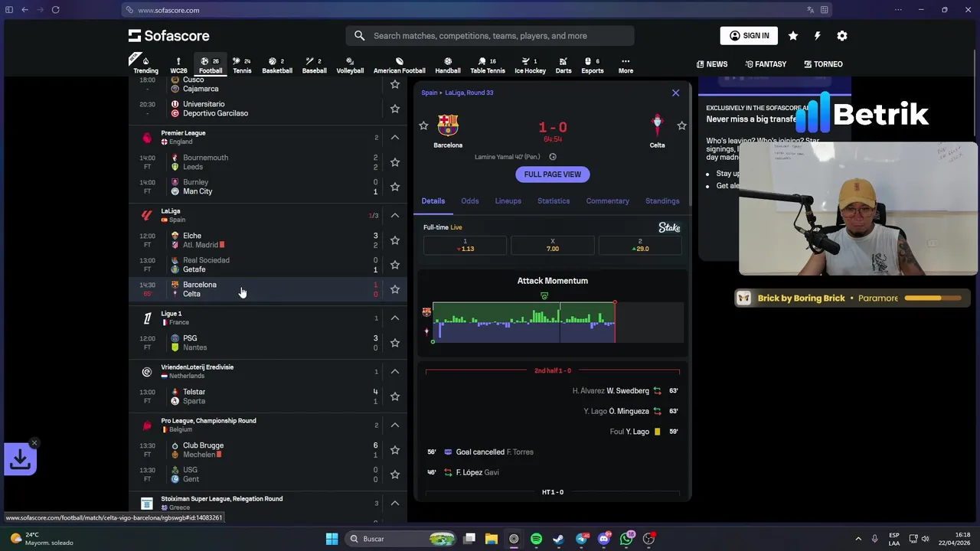Switch to Baseball in sports bar
Image resolution: width=980 pixels, height=551 pixels.
click(x=314, y=66)
